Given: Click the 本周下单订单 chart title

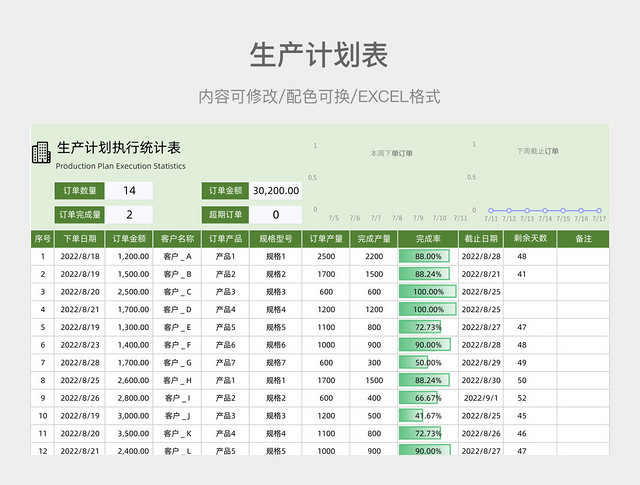Looking at the screenshot, I should (x=391, y=154).
